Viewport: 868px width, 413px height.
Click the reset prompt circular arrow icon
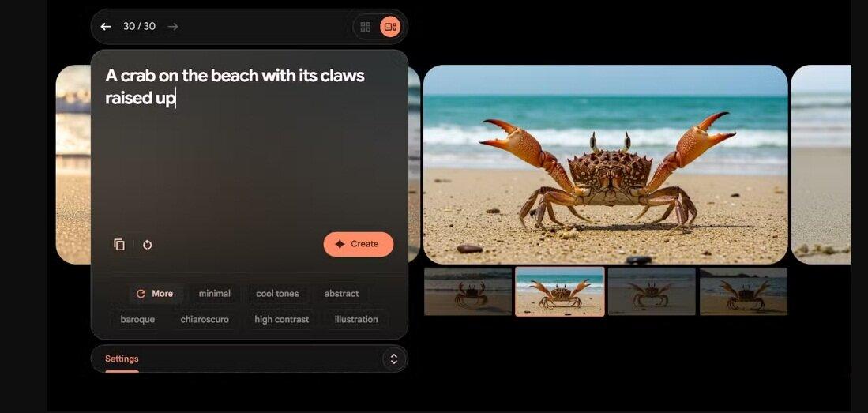pyautogui.click(x=148, y=245)
